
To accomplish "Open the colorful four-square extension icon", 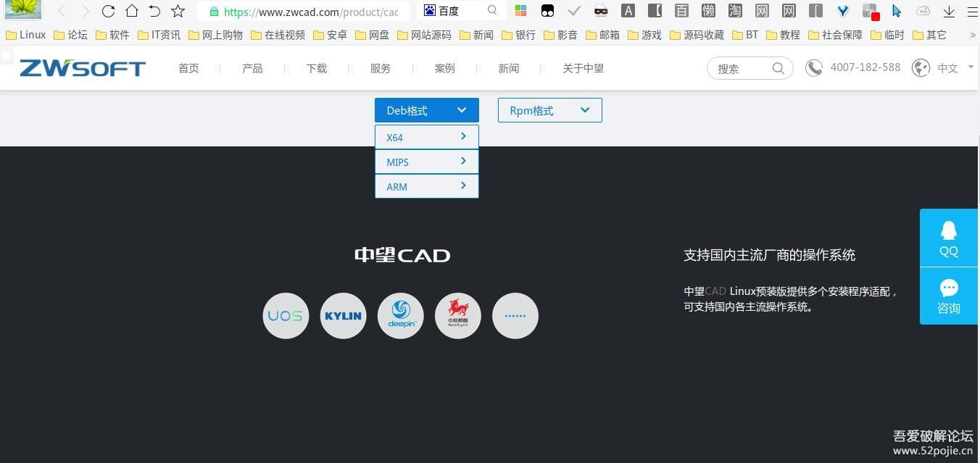I will tap(520, 11).
